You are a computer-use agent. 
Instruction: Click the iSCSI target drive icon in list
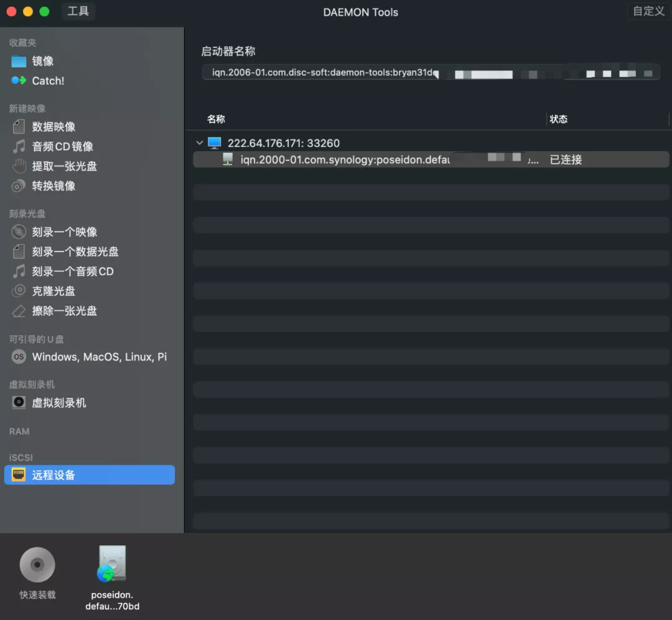point(228,159)
